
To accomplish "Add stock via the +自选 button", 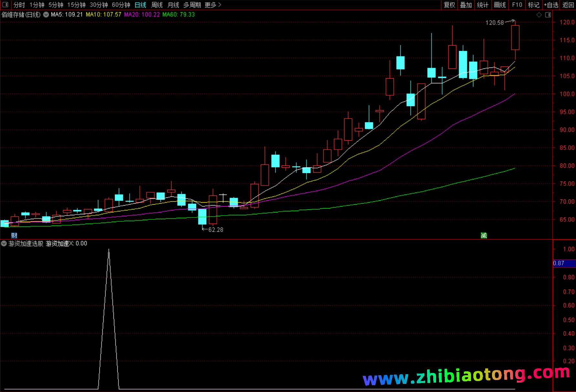I will 551,5.
